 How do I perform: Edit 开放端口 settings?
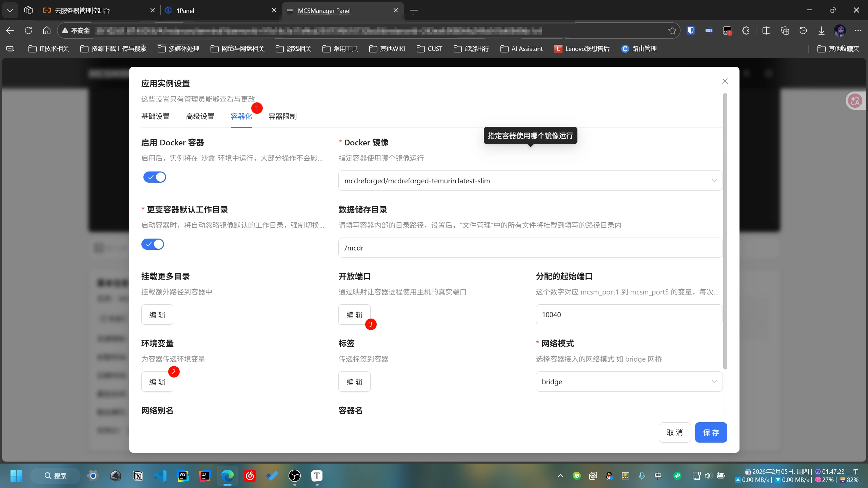pyautogui.click(x=354, y=314)
